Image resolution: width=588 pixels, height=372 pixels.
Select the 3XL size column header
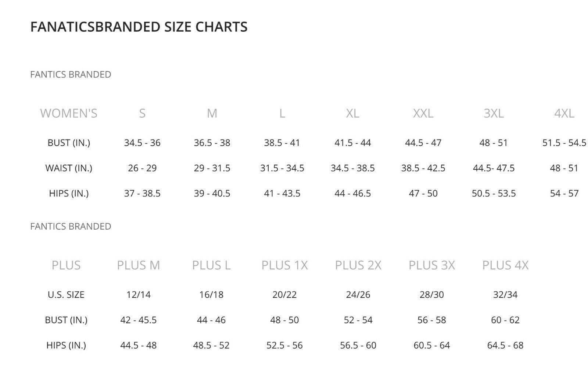click(494, 113)
